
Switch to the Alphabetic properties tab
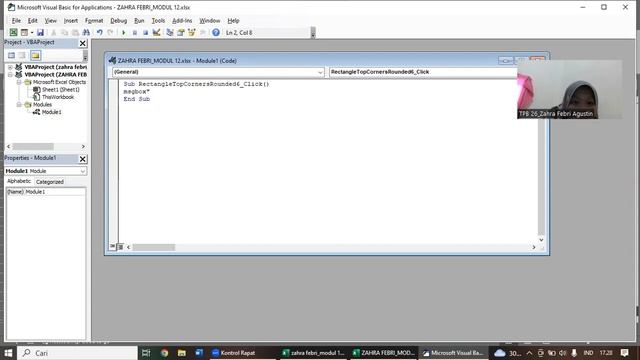(19, 181)
